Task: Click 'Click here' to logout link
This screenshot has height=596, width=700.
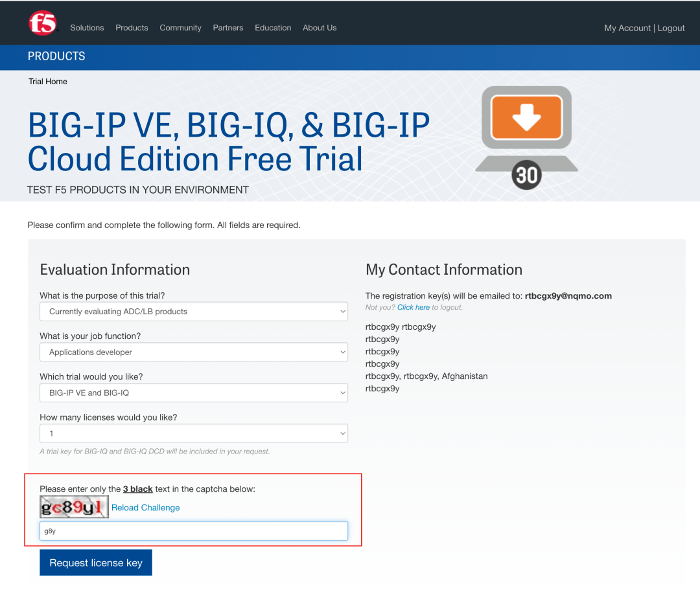Action: pos(414,307)
